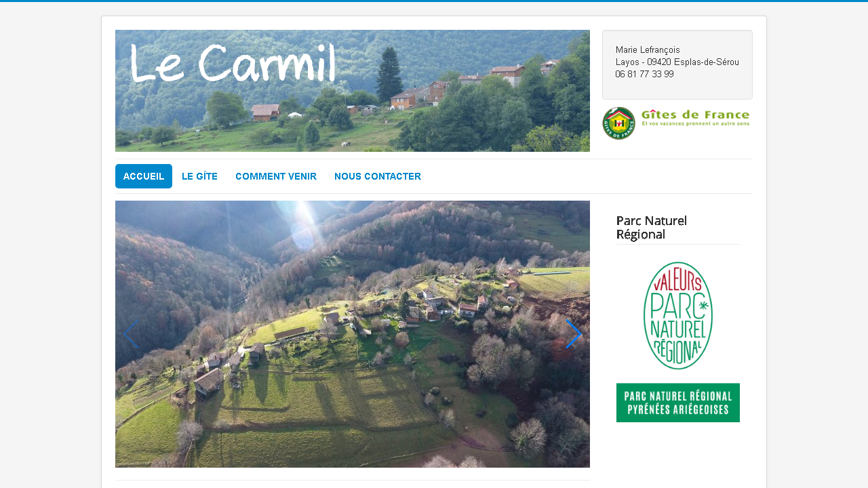Click the Le Carmil handwritten title text

233,64
